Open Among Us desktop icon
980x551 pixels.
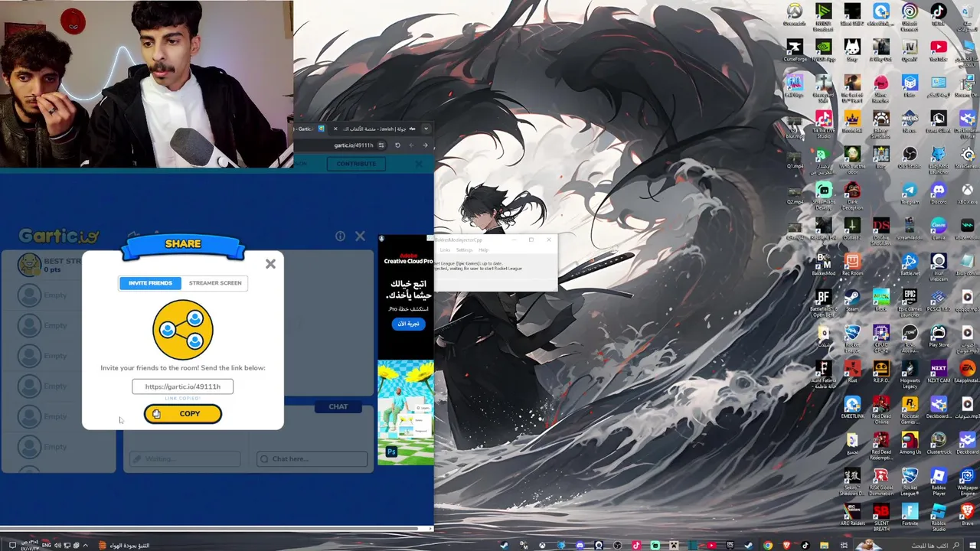tap(910, 442)
